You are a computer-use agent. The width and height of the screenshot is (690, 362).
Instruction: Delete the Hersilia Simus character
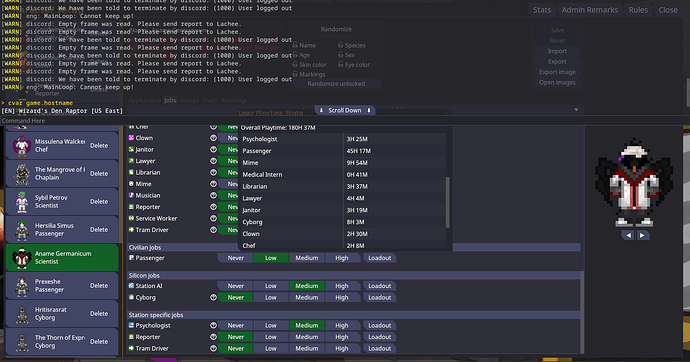[99, 230]
